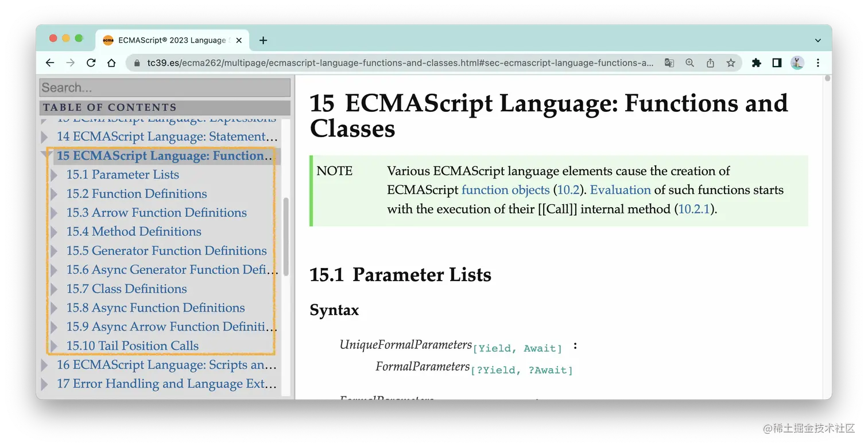This screenshot has width=868, height=447.
Task: Expand the 17 Error Handling arrow
Action: click(45, 384)
